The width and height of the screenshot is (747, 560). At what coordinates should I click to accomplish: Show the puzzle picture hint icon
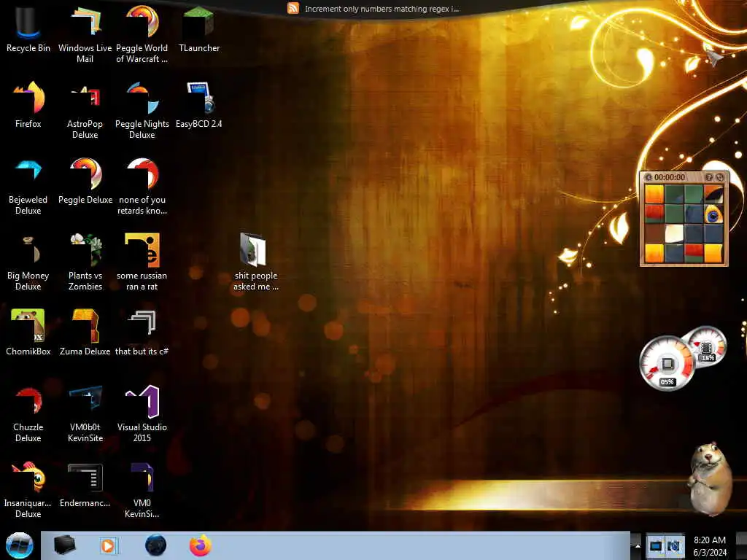(709, 177)
